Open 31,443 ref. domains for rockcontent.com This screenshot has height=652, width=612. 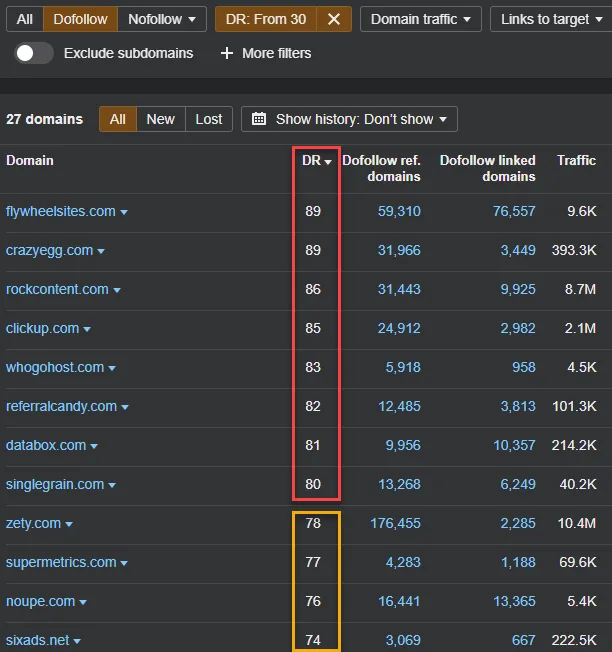coord(399,289)
